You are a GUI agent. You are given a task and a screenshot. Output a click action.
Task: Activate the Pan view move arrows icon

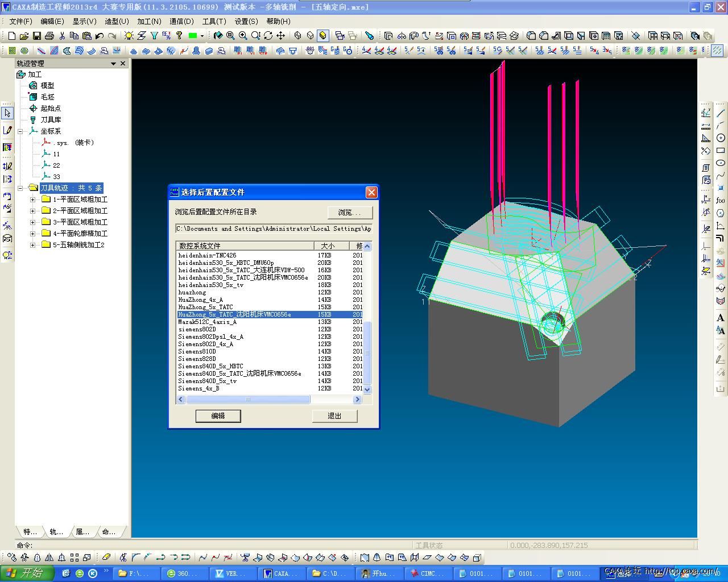[x=280, y=36]
